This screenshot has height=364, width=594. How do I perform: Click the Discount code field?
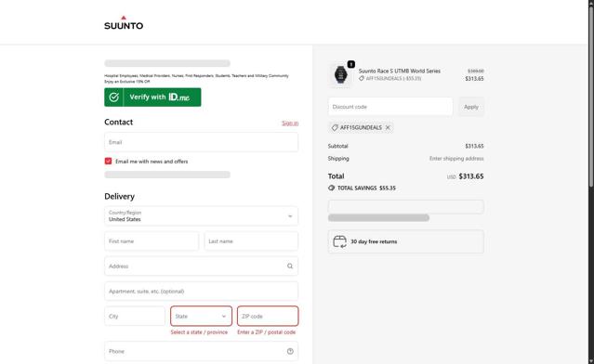click(x=390, y=107)
